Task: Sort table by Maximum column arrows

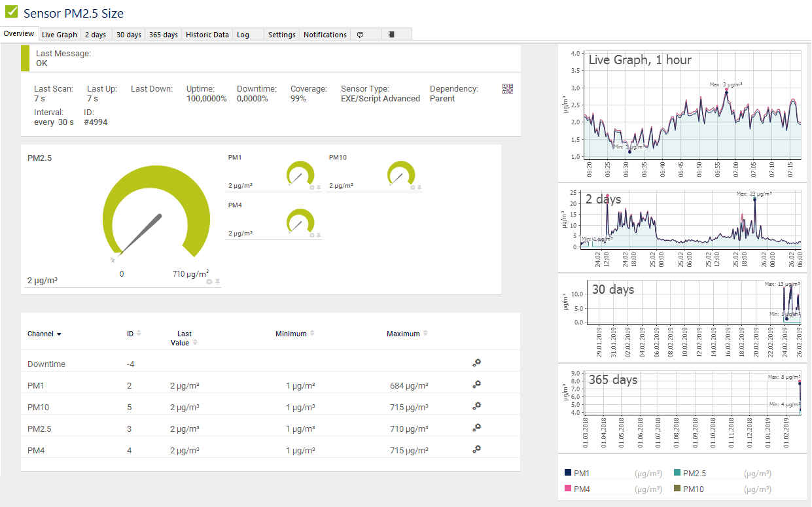Action: pos(425,334)
